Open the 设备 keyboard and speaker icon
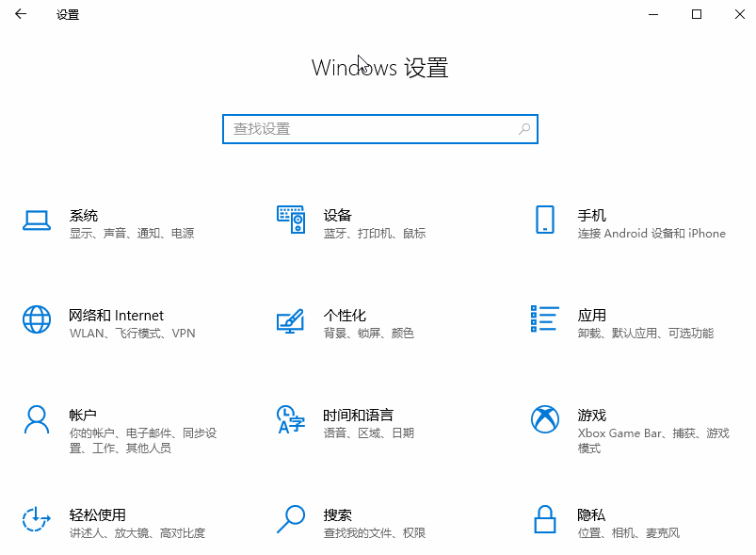The width and height of the screenshot is (756, 555). (290, 220)
